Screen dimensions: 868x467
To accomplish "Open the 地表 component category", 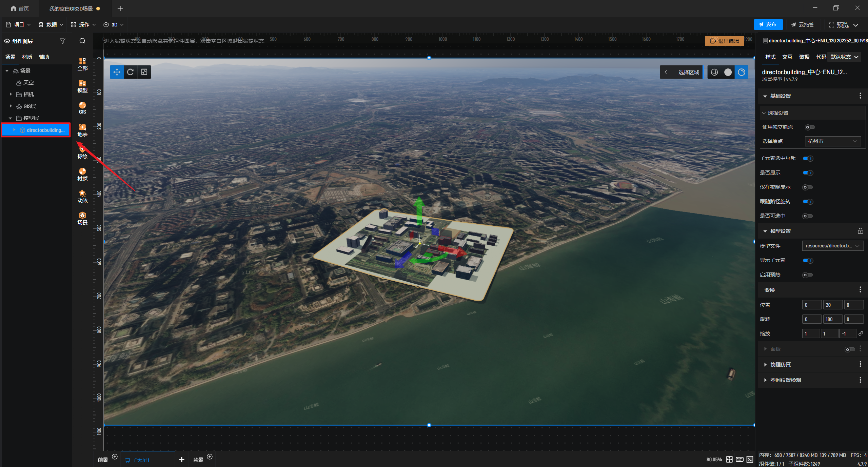I will 82,130.
